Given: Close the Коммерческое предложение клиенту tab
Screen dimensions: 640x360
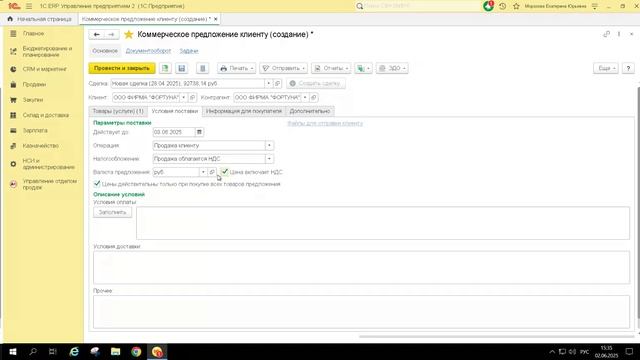Looking at the screenshot, I should pyautogui.click(x=216, y=19).
